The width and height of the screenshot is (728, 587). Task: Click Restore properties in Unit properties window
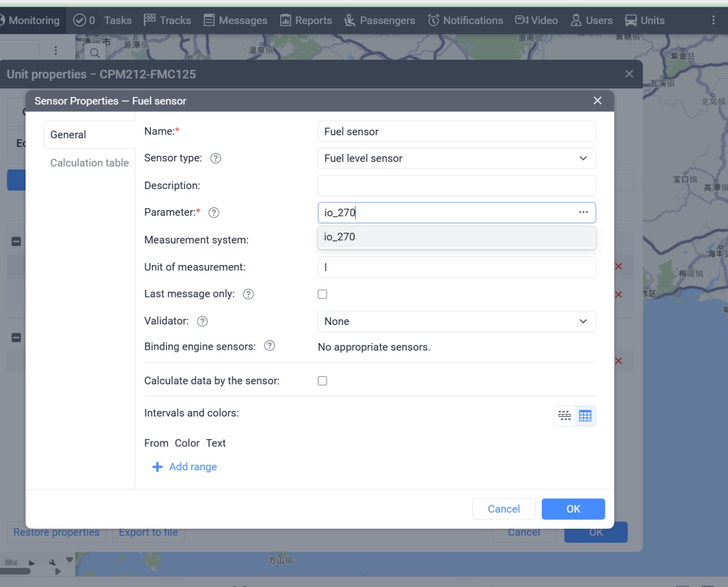pos(56,533)
